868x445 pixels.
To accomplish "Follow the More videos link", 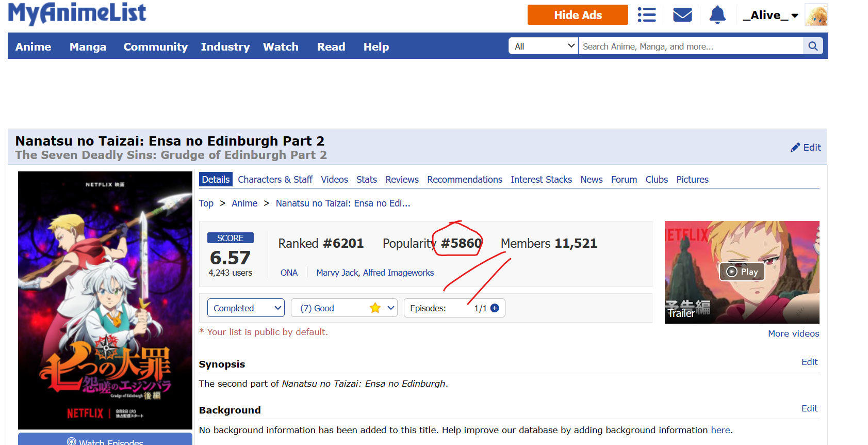I will 793,333.
